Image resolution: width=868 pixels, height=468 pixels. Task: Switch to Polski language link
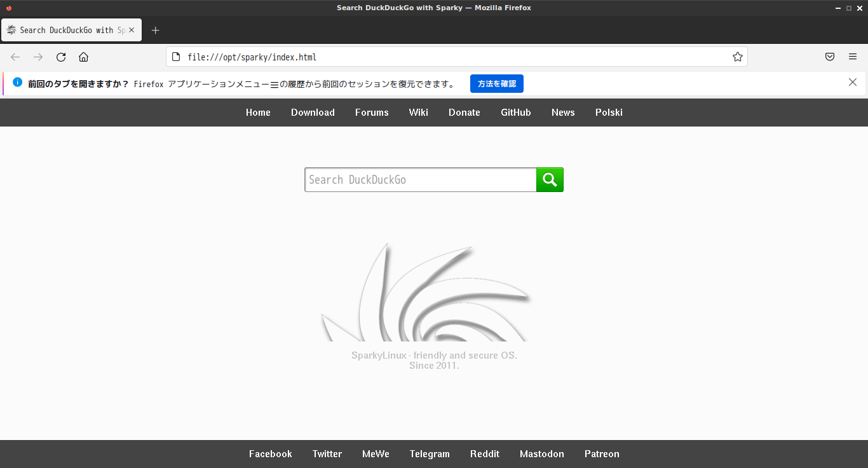[609, 113]
